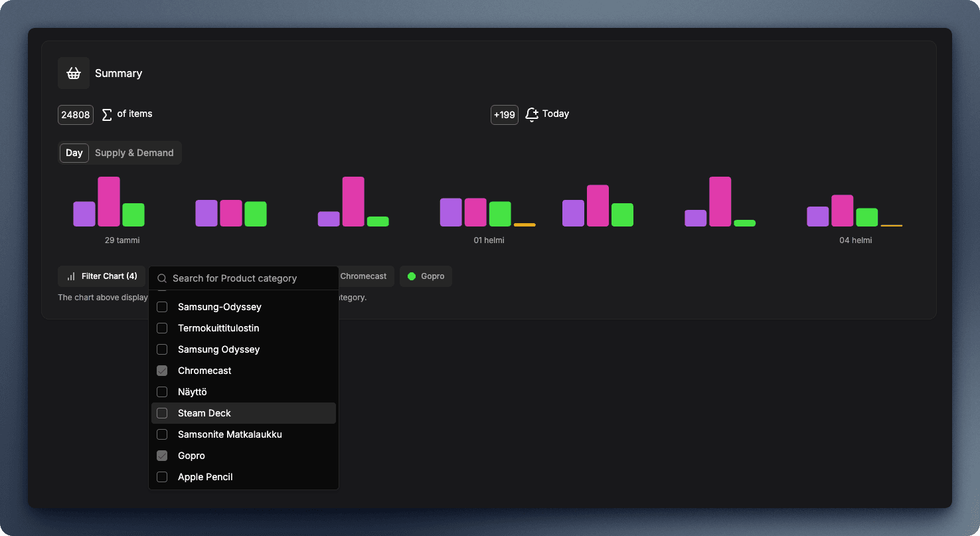The height and width of the screenshot is (536, 980).
Task: Click the 24808 items count badge
Action: click(x=76, y=115)
